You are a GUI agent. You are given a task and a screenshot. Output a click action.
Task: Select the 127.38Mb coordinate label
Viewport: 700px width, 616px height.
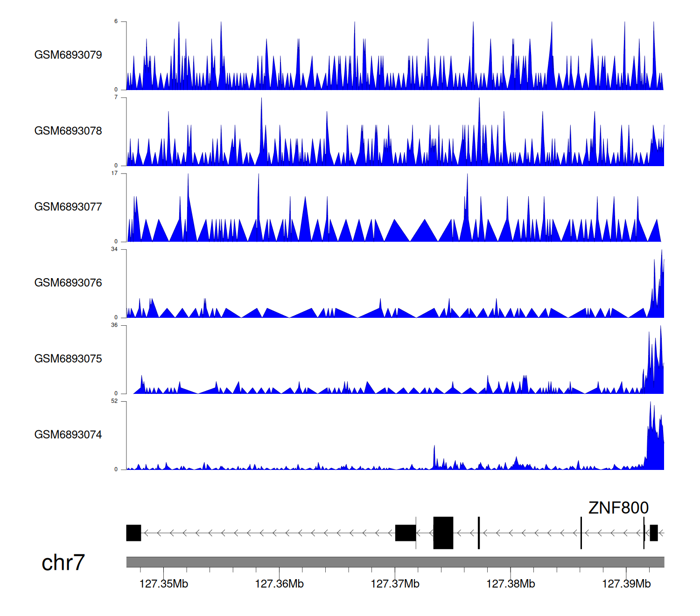pyautogui.click(x=511, y=584)
